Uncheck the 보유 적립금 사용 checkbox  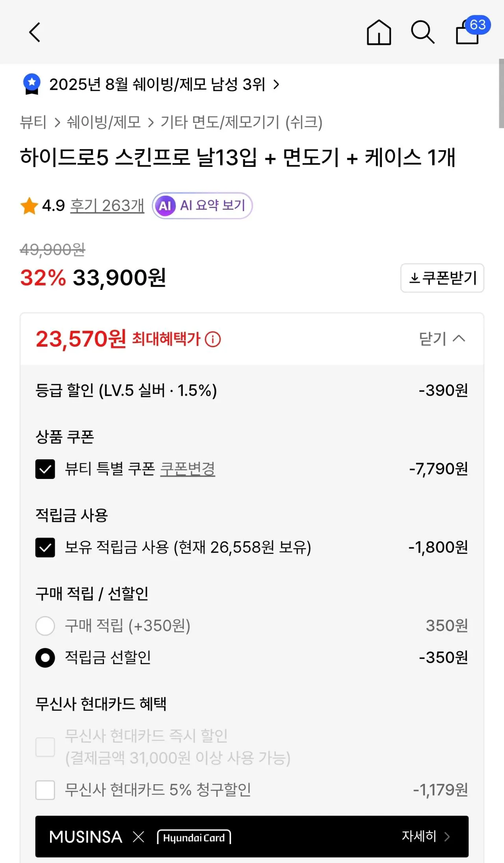point(45,547)
